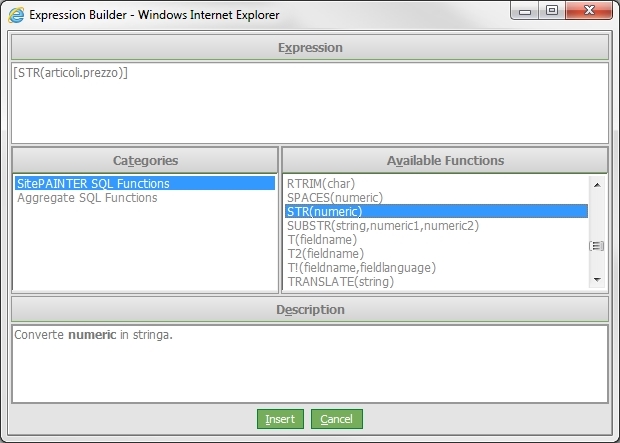
Task: Select Aggregate SQL Functions category
Action: click(x=87, y=198)
